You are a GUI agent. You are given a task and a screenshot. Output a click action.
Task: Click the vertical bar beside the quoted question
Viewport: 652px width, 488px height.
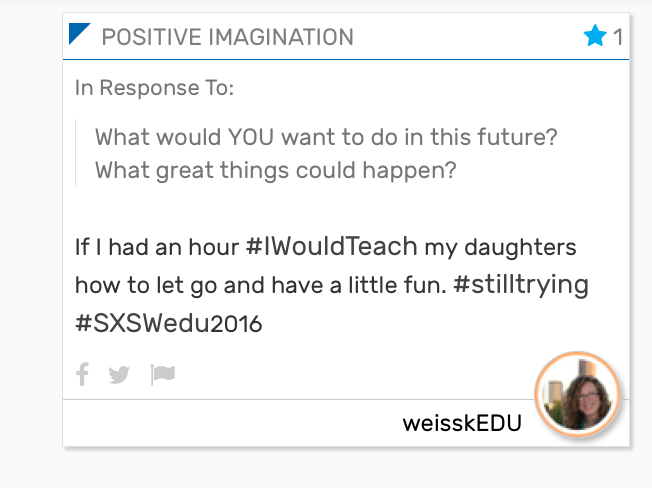click(x=76, y=153)
